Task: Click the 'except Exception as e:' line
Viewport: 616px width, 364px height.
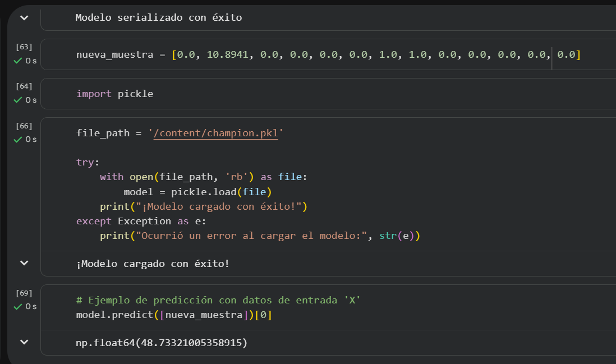Action: [141, 222]
